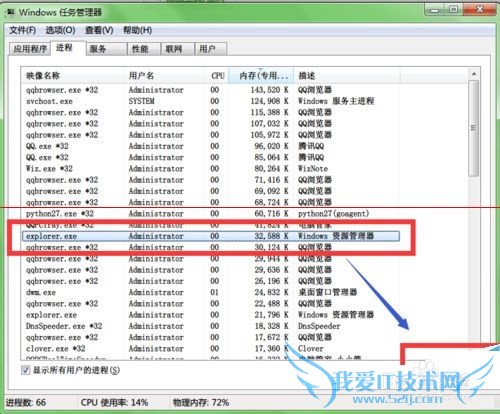Select qqbrowser.exe row using 68,724 K
This screenshot has height=414, width=500.
pyautogui.click(x=211, y=202)
